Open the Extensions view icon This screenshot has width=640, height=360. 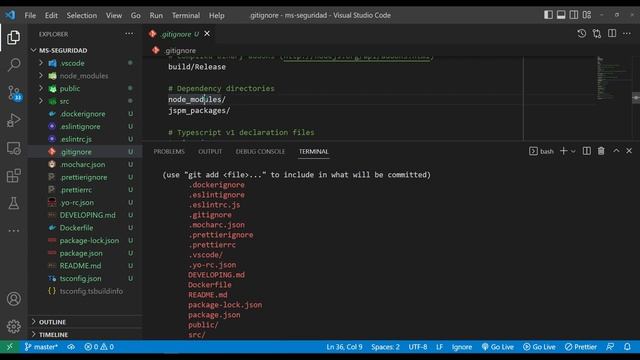click(x=13, y=176)
